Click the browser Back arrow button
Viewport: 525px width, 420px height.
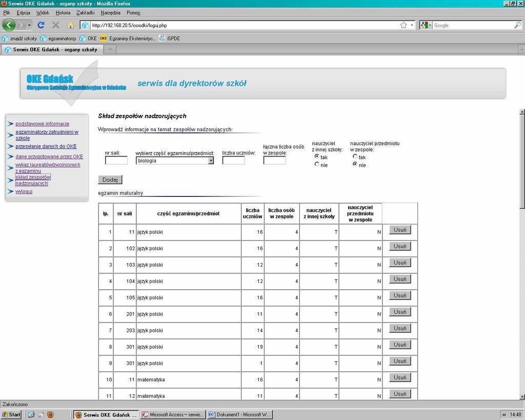pos(9,25)
